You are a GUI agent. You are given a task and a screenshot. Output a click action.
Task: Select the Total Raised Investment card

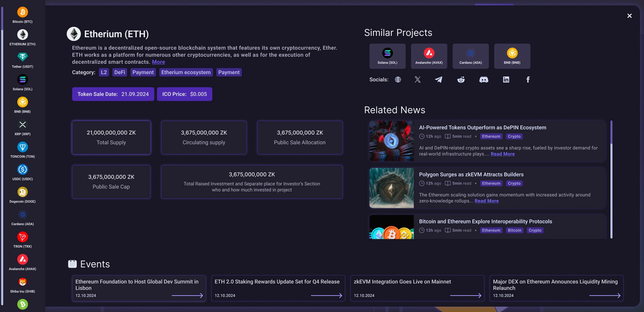click(x=252, y=182)
